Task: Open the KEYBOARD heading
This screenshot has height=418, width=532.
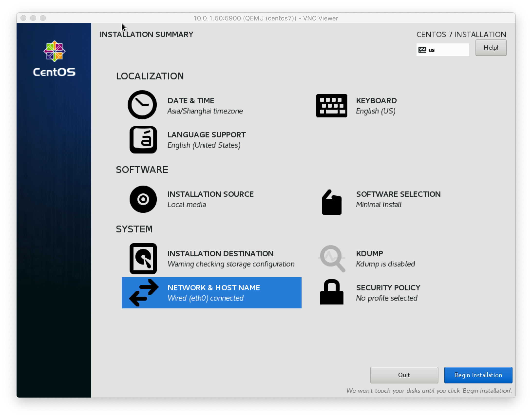Action: click(x=376, y=101)
